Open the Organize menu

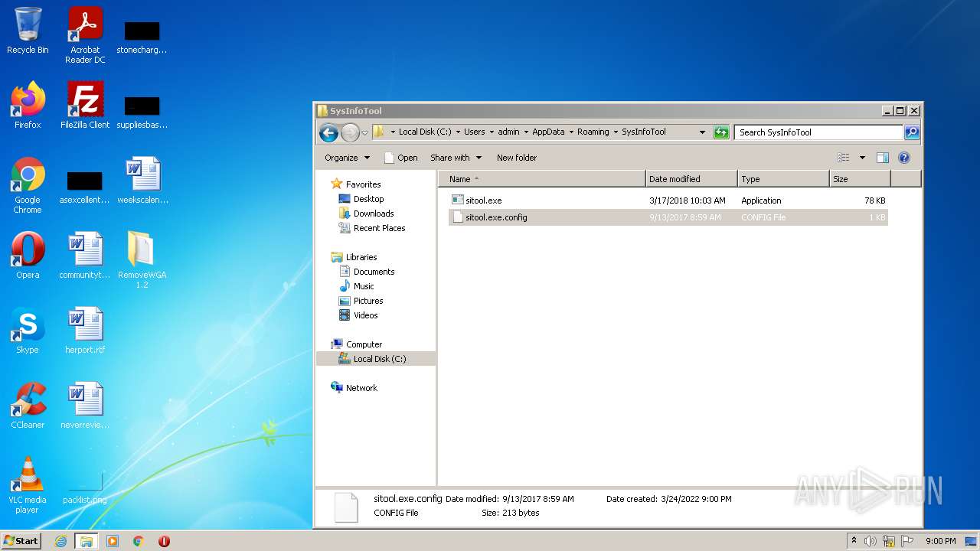pos(347,158)
